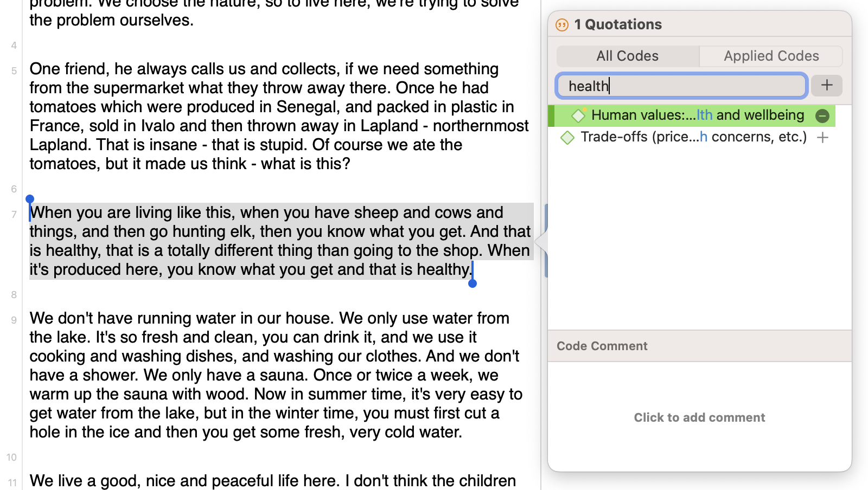
Task: Select the "Trade-offs" code row
Action: (x=693, y=137)
